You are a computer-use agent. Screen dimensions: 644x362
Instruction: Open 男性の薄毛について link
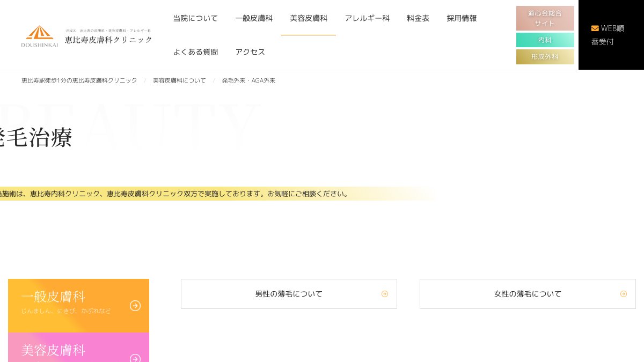click(x=289, y=294)
